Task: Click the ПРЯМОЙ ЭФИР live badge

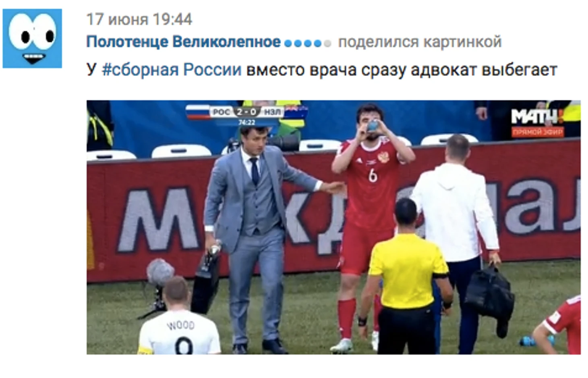Action: [538, 132]
